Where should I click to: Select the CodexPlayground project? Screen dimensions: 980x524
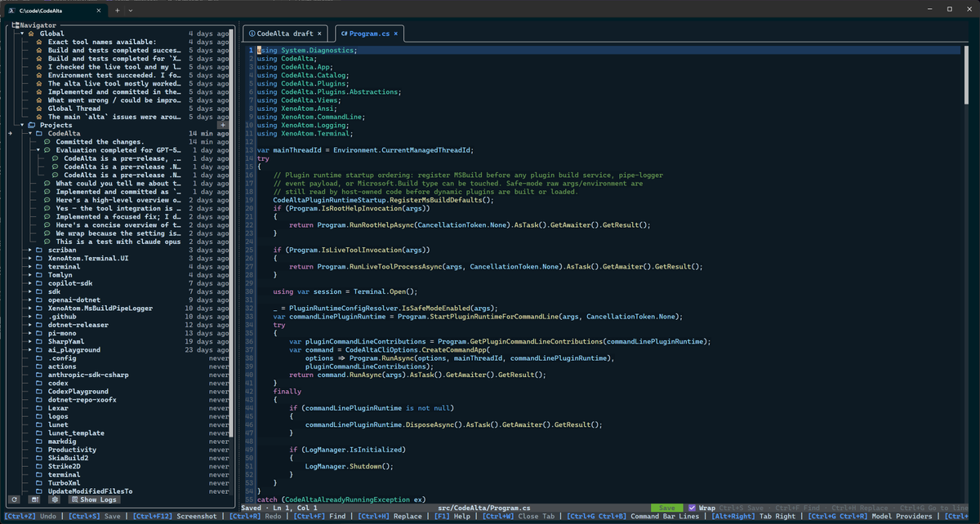tap(78, 391)
